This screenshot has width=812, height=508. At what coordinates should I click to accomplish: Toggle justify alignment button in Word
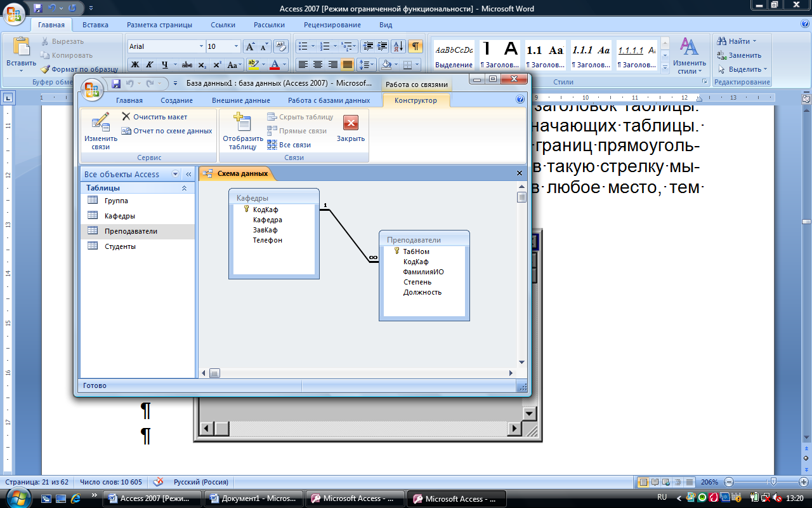(347, 65)
